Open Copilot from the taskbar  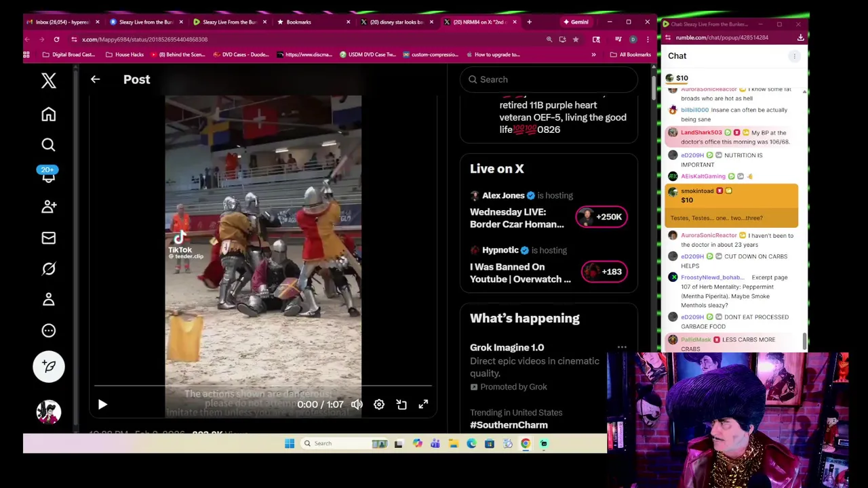pyautogui.click(x=417, y=443)
